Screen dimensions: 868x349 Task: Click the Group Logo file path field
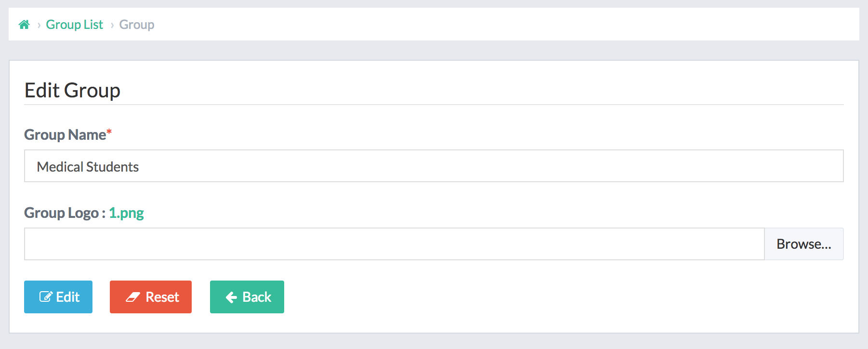[x=394, y=244]
